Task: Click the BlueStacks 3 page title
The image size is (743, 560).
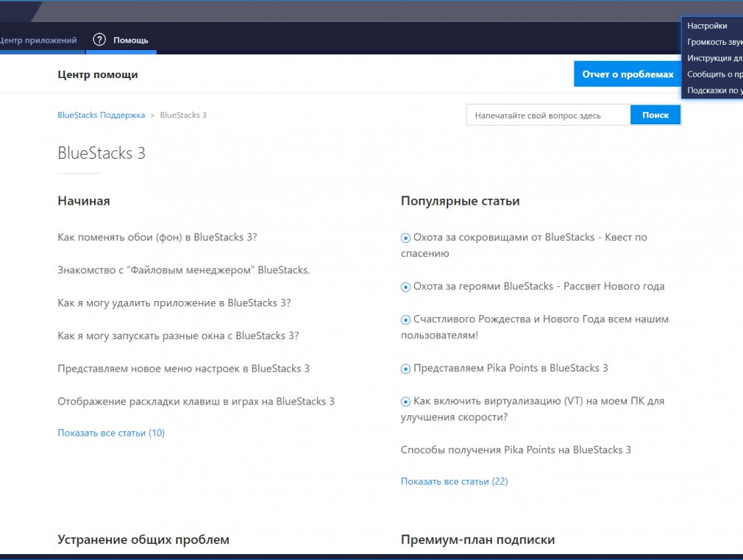Action: pos(102,153)
